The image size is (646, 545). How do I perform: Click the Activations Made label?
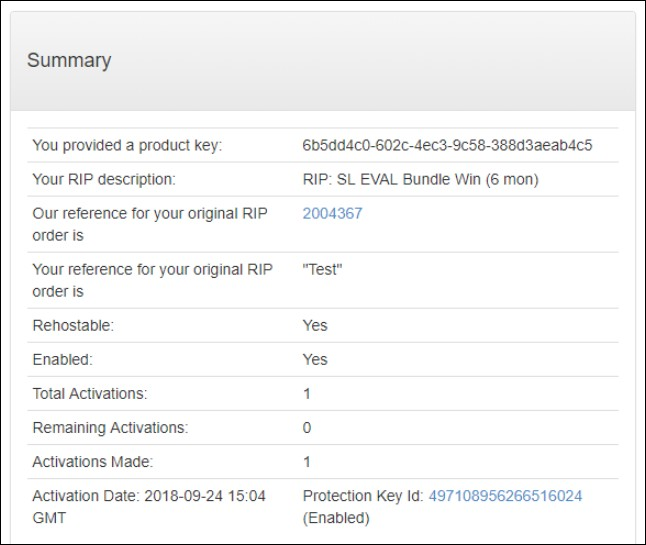(93, 461)
